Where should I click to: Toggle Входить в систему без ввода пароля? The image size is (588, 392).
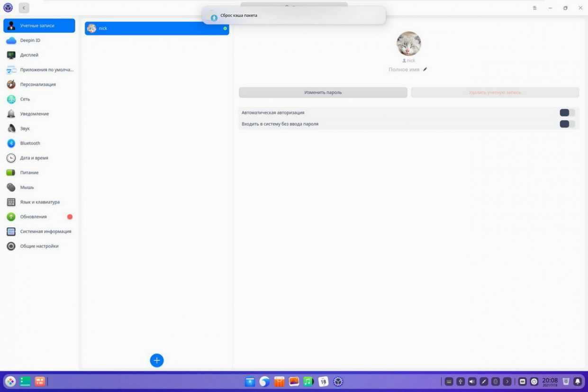coord(567,124)
